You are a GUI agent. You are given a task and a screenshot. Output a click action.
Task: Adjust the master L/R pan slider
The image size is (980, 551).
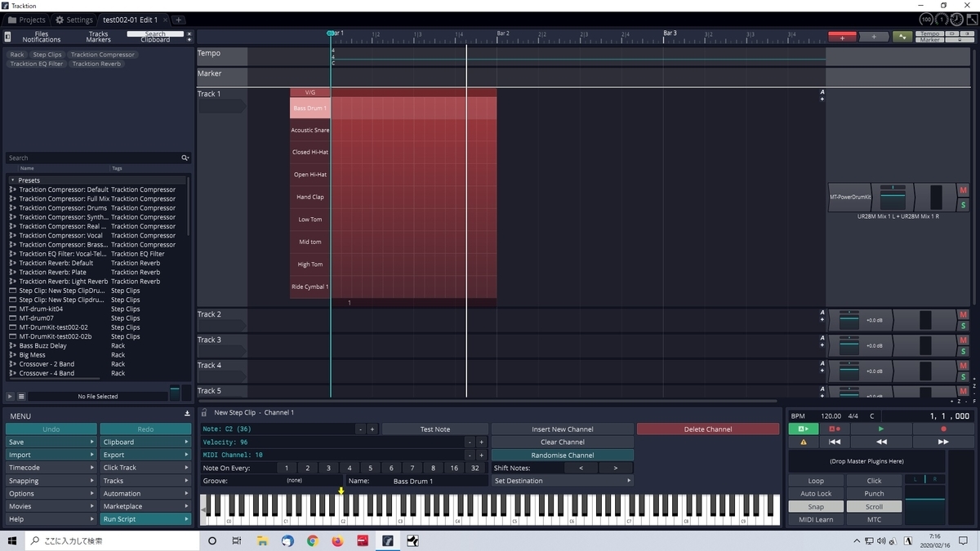click(x=925, y=480)
